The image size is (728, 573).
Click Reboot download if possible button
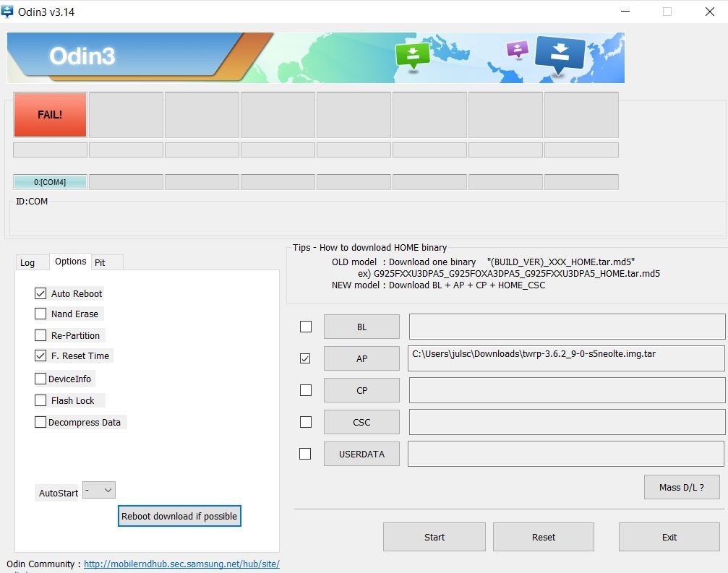(x=179, y=516)
